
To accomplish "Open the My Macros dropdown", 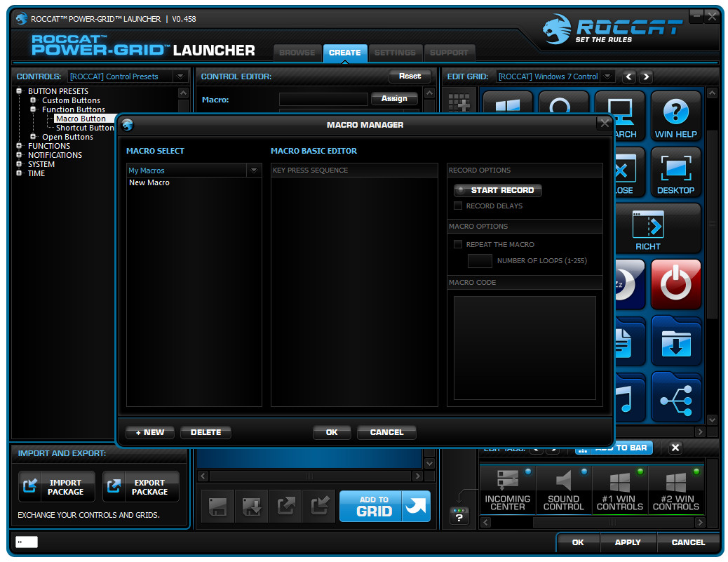I will [x=254, y=170].
